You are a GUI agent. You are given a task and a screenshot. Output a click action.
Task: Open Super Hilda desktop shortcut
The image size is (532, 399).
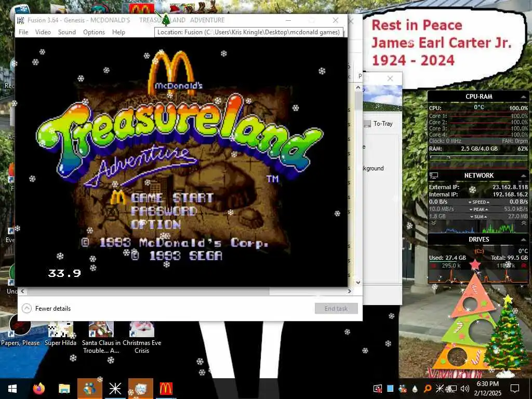click(60, 334)
